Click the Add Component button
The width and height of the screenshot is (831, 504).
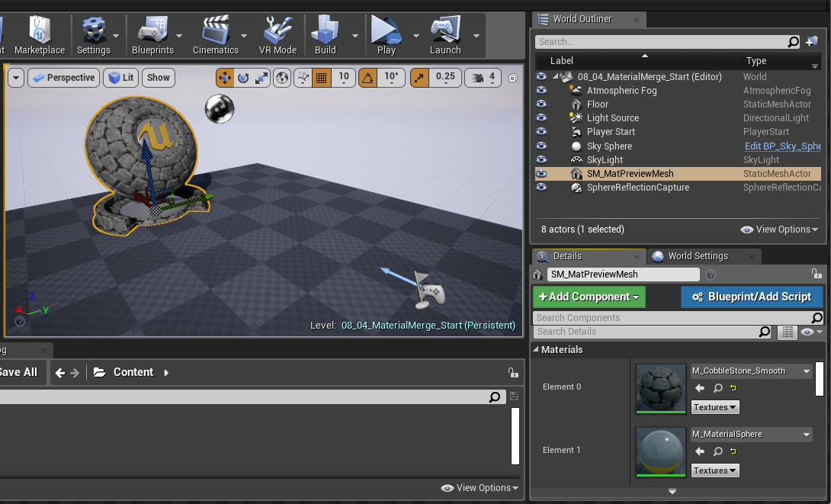click(589, 297)
